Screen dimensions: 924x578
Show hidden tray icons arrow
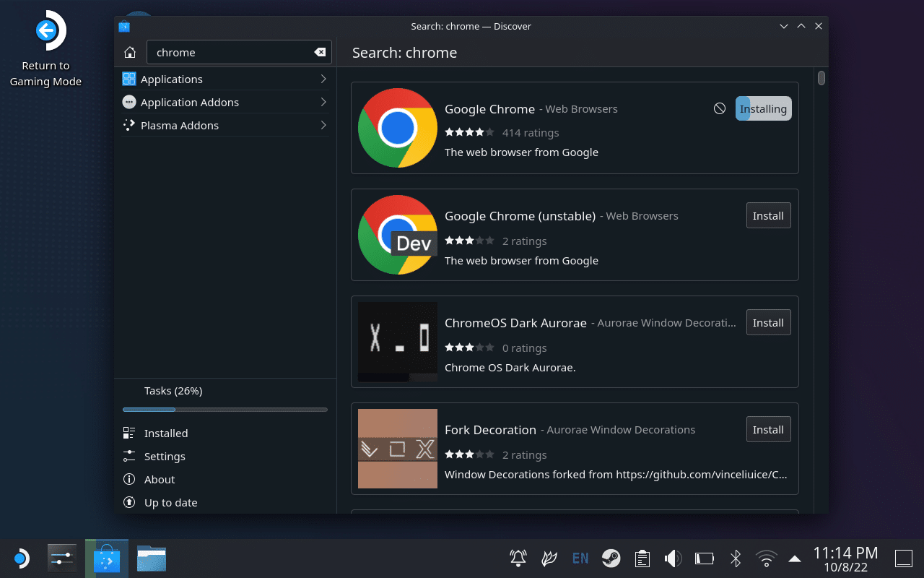coord(794,558)
